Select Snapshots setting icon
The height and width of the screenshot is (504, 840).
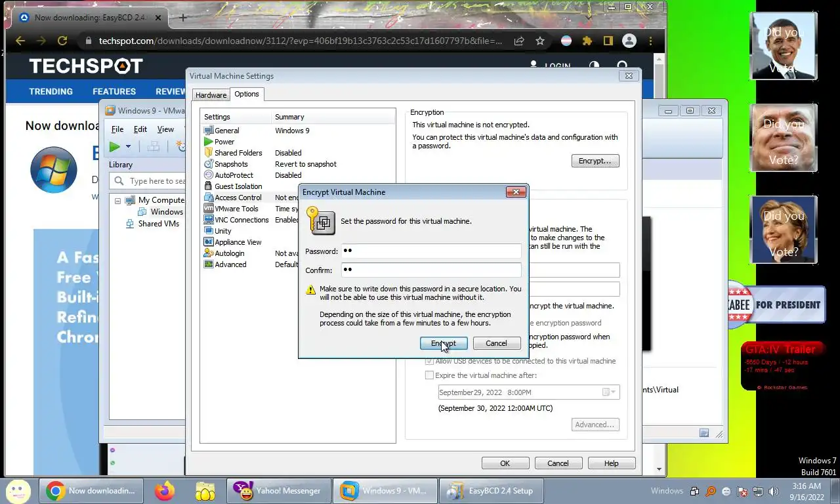(209, 164)
